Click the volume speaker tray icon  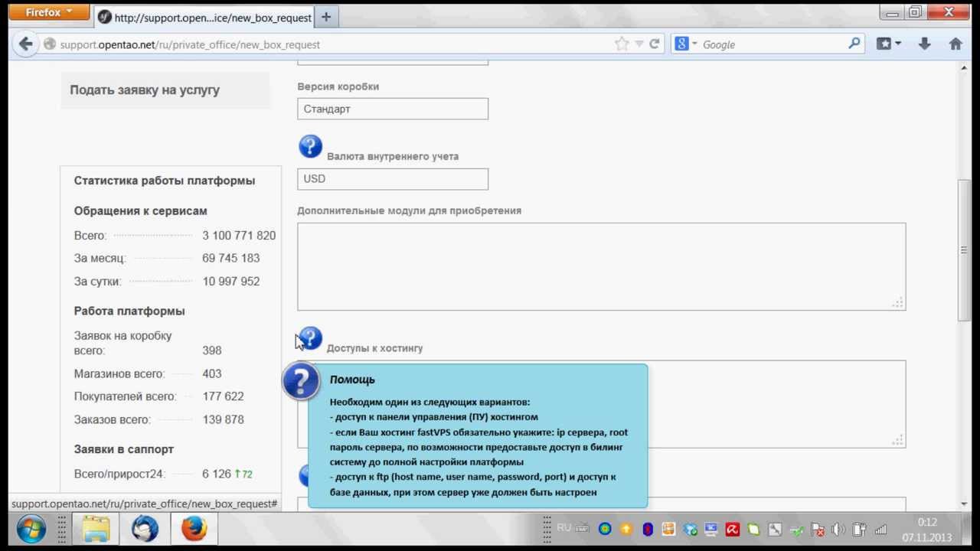click(838, 529)
